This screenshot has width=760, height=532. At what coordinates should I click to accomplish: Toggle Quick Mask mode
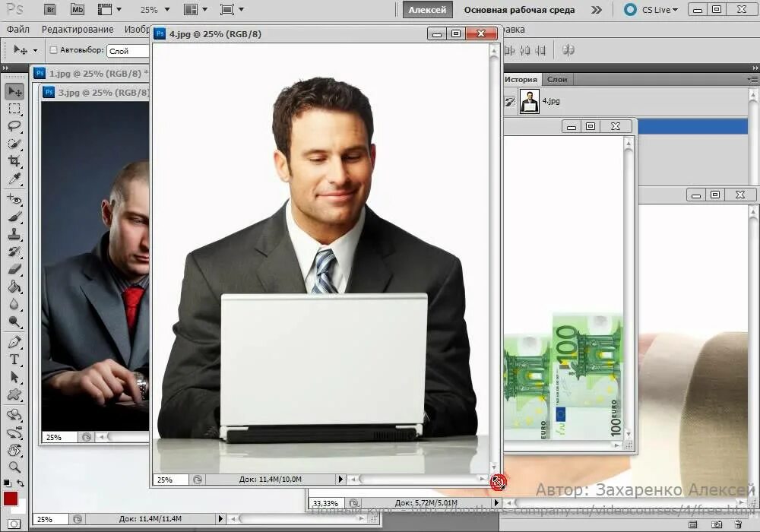point(14,524)
